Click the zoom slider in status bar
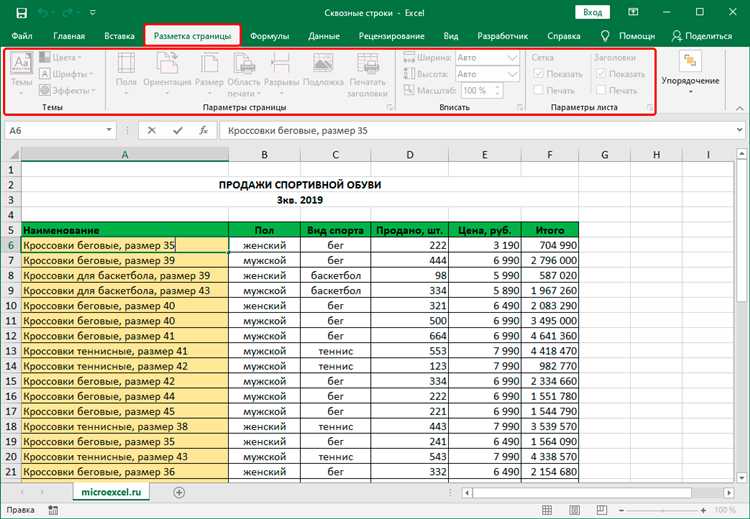This screenshot has width=750, height=519. click(x=662, y=510)
